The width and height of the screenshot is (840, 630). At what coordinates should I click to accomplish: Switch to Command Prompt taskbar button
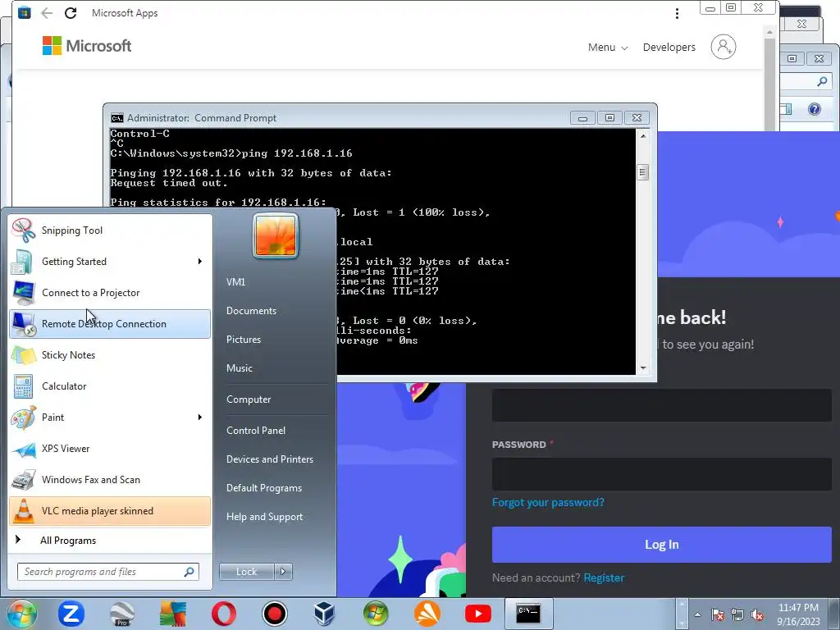[528, 614]
